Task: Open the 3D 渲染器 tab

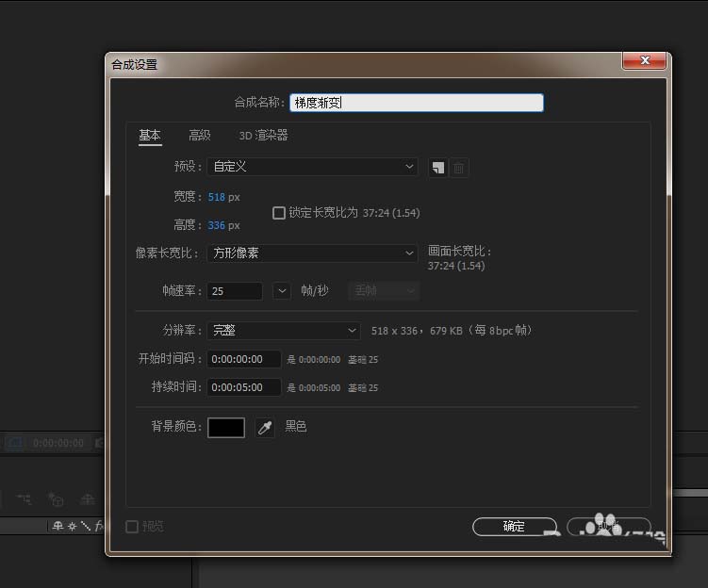Action: coord(263,136)
